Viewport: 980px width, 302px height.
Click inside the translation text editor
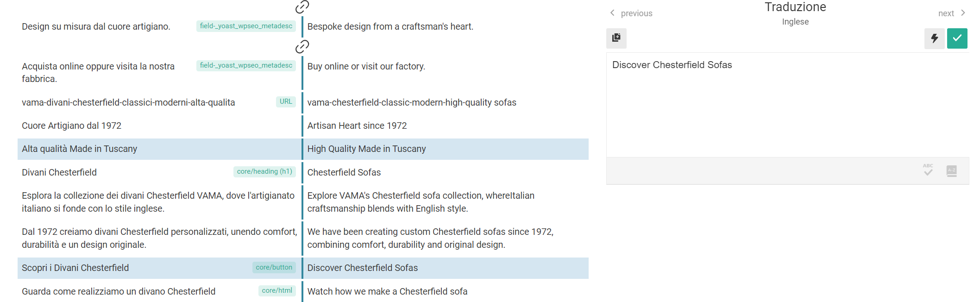787,105
